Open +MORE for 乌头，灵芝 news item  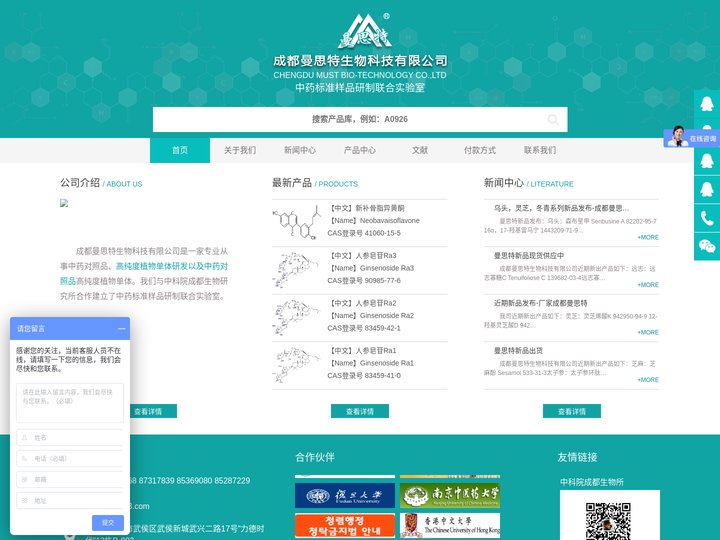[648, 237]
